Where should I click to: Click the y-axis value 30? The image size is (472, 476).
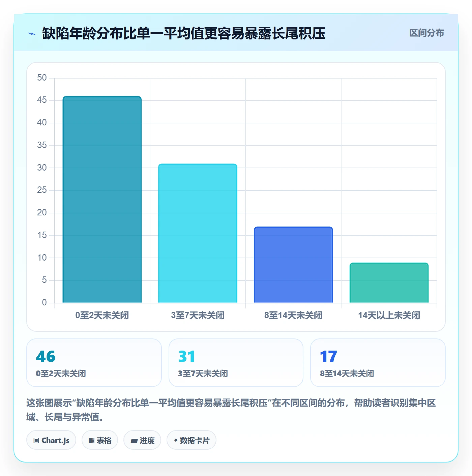tap(42, 168)
